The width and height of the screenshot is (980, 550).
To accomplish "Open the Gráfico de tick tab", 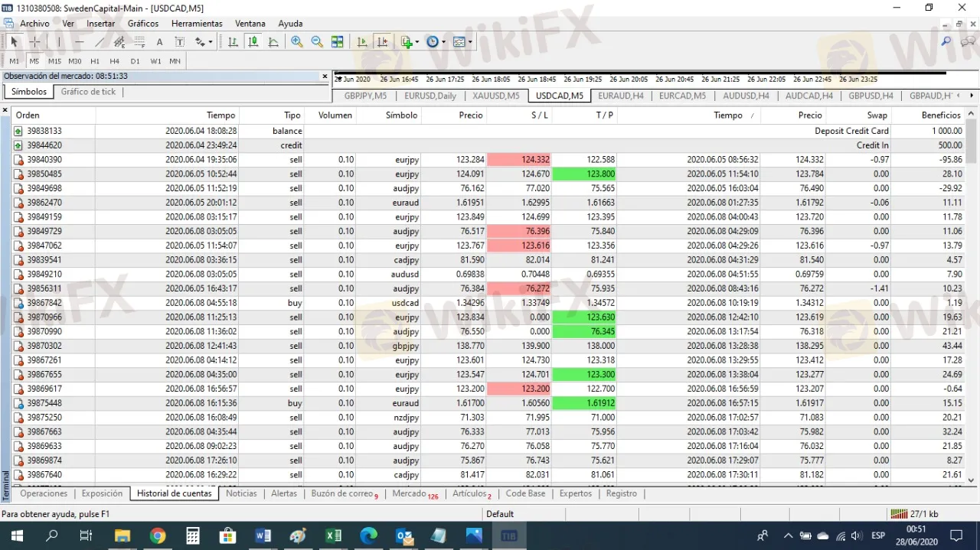I will [88, 92].
